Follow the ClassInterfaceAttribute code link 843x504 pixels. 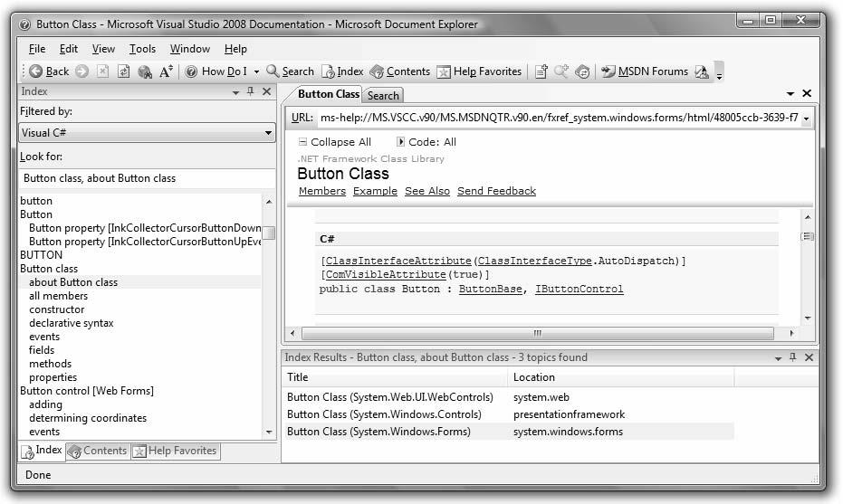398,261
